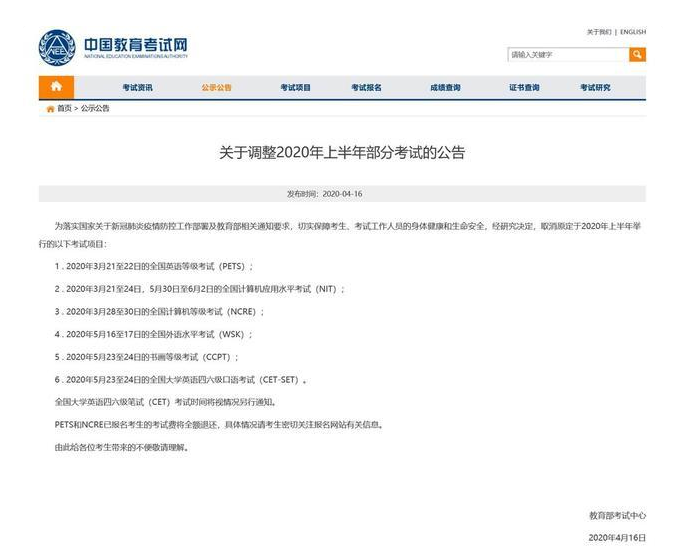Click the orange home icon in navigation bar
The height and width of the screenshot is (551, 677).
click(x=56, y=87)
